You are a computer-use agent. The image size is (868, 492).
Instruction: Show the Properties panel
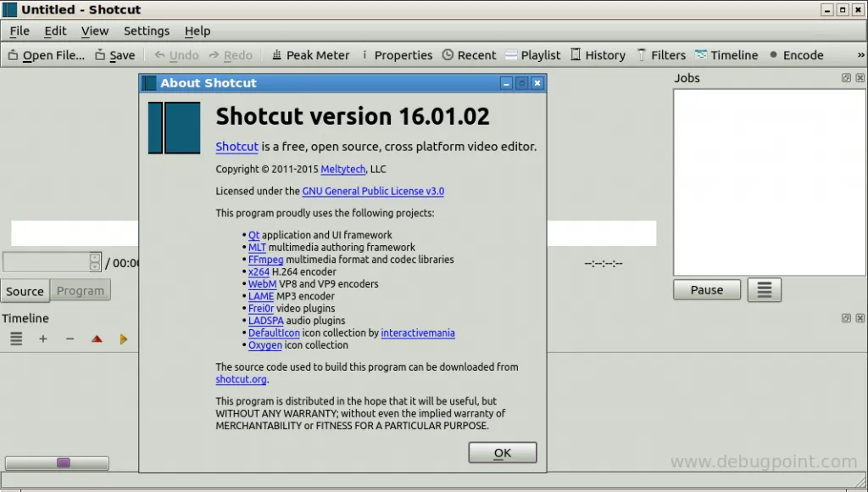point(397,55)
